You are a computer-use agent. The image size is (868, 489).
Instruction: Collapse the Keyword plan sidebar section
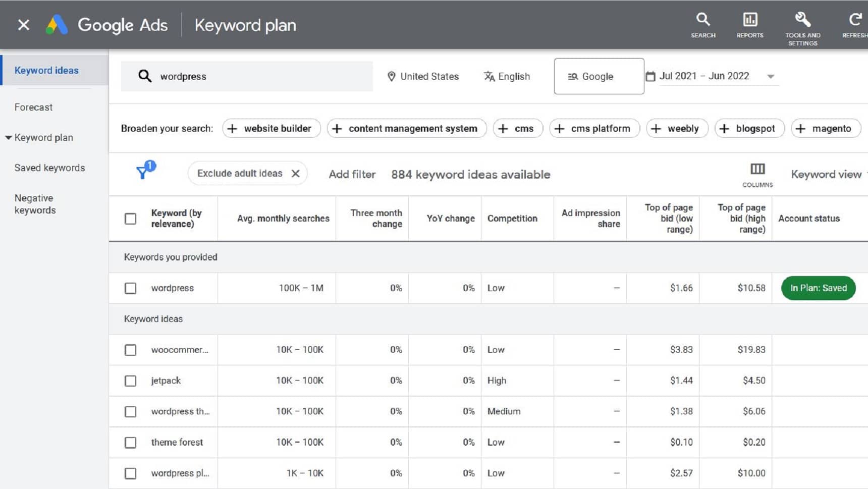(9, 137)
